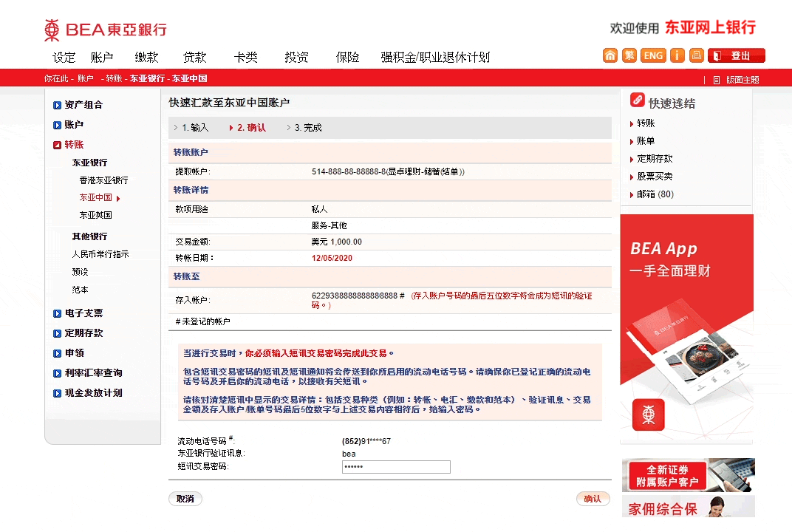Viewport: 792px width, 532px height.
Task: Open 账户 in the top menu
Action: pos(102,57)
